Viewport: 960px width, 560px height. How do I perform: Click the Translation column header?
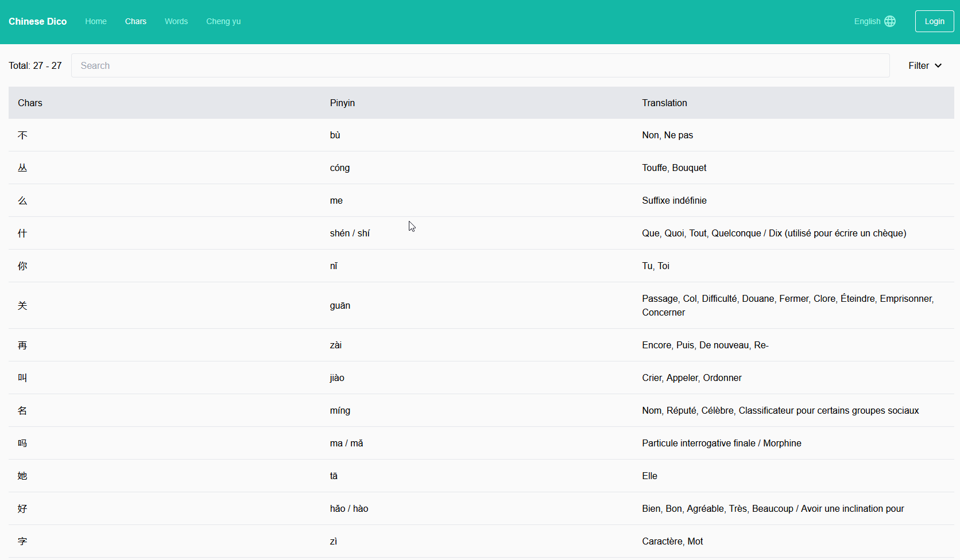tap(664, 103)
